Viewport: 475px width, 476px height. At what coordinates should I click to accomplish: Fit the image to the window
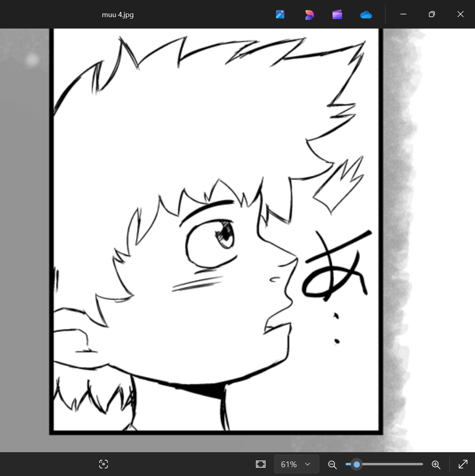tap(261, 464)
